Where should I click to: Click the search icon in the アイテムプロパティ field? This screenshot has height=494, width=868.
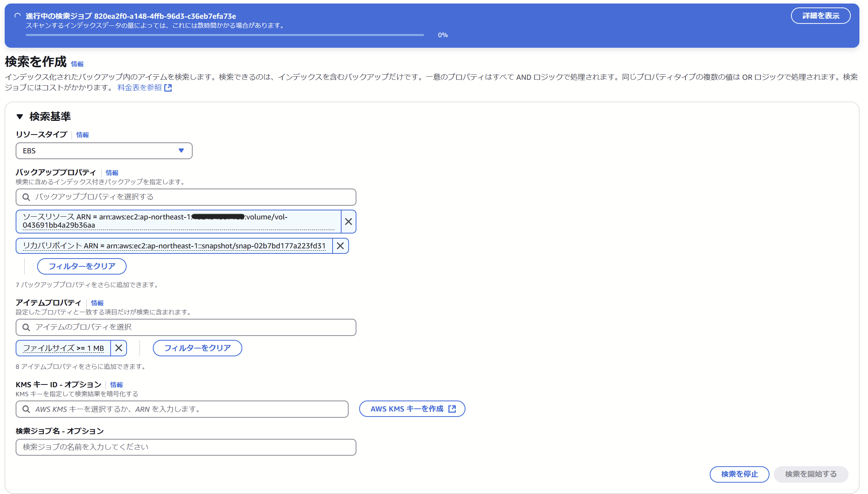point(26,327)
